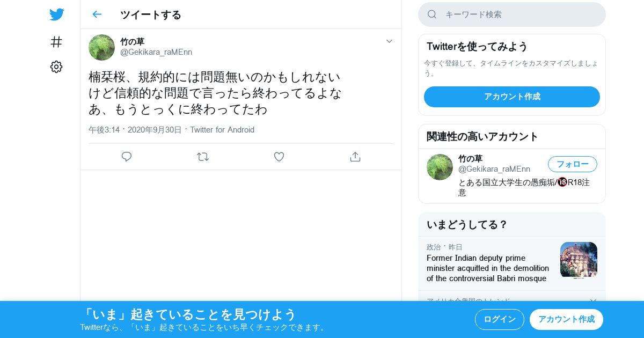Open the Twitter for Android source link
This screenshot has height=338, width=644.
click(222, 130)
